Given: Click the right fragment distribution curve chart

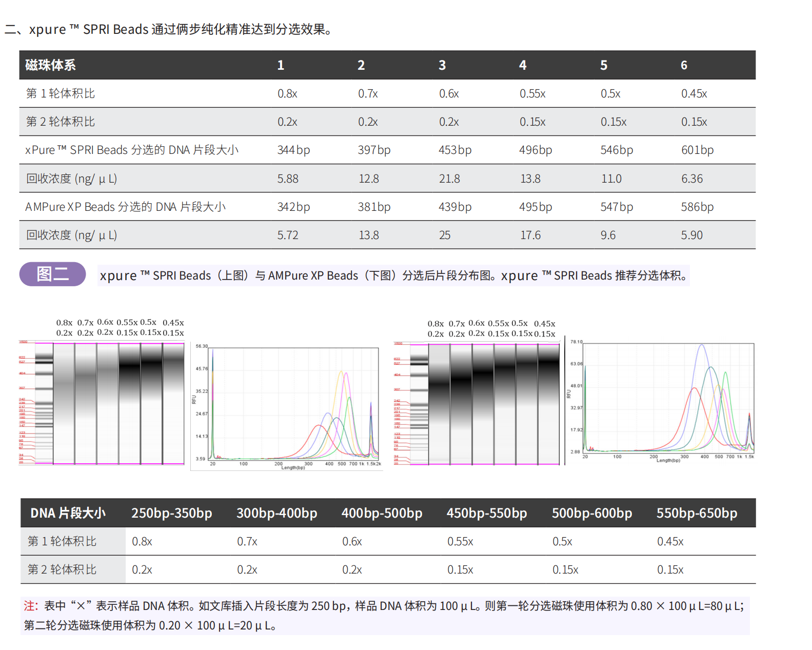Looking at the screenshot, I should pos(660,401).
